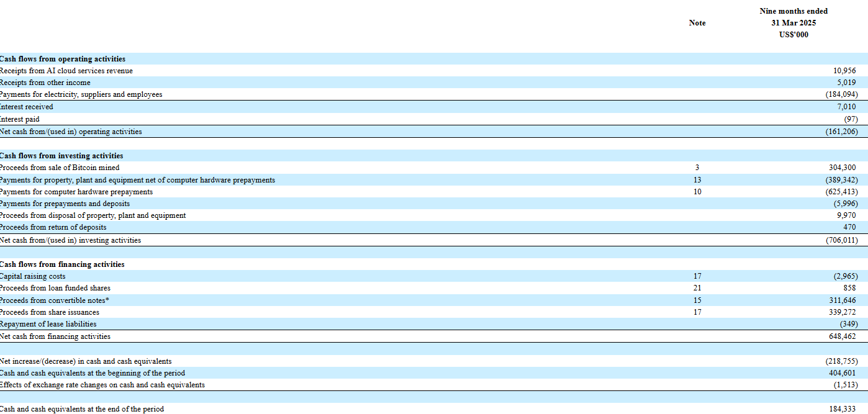Select 'Receipts from AI cloud services revenue' row label
Image resolution: width=868 pixels, height=414 pixels.
click(x=66, y=71)
